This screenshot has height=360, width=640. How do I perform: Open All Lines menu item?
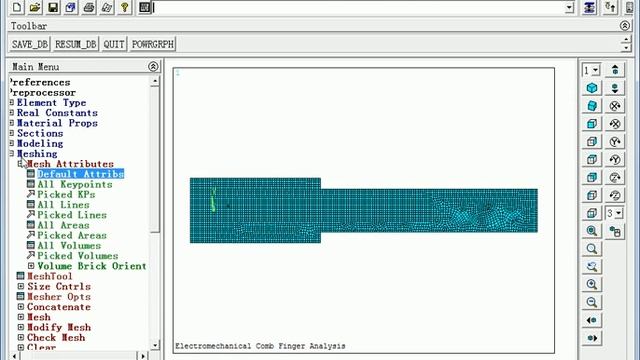[x=63, y=204]
